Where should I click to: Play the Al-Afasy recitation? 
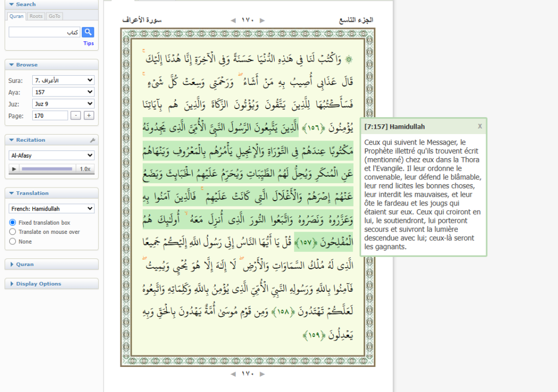click(x=14, y=169)
